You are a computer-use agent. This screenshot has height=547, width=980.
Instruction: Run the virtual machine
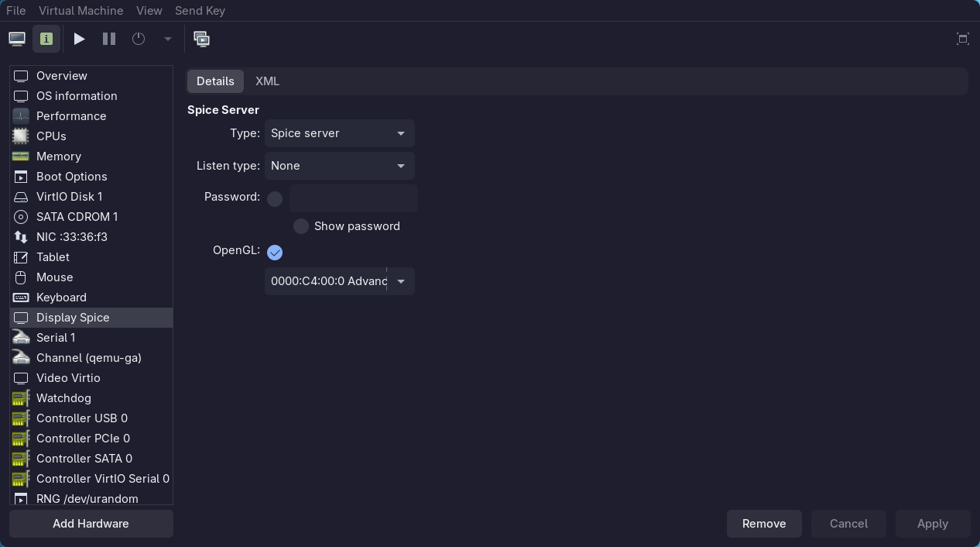(x=79, y=38)
